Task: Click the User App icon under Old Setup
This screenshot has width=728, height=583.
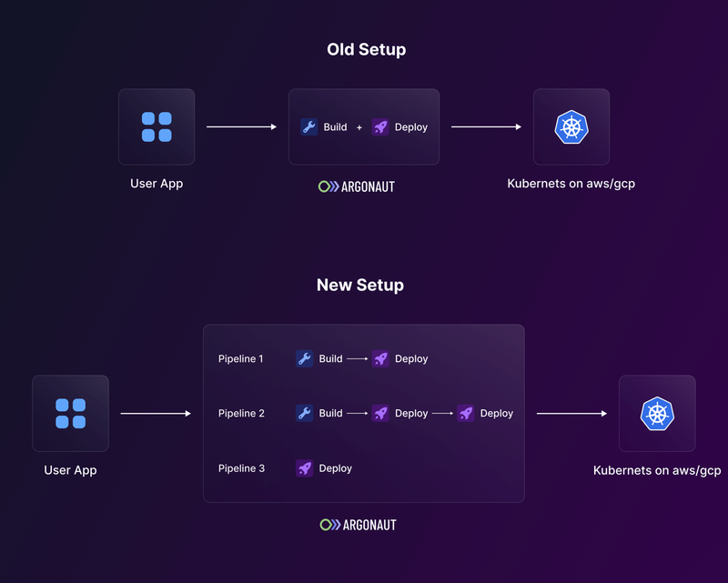Action: point(157,126)
